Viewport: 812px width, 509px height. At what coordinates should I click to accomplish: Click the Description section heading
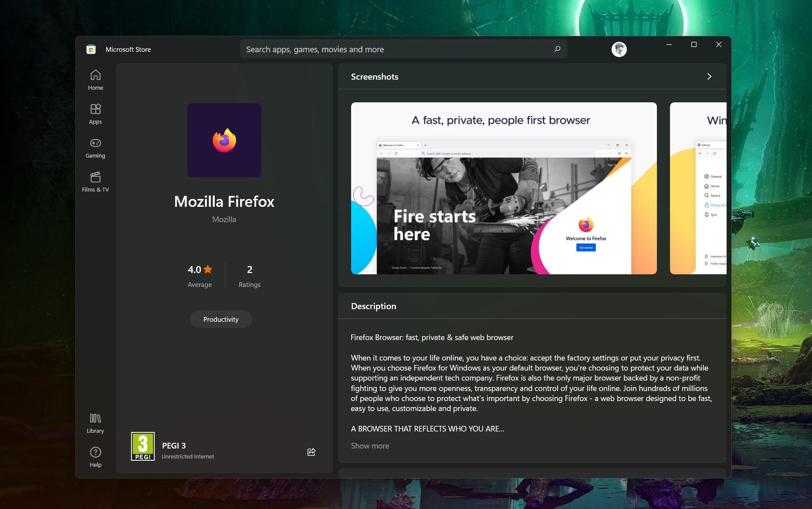374,306
